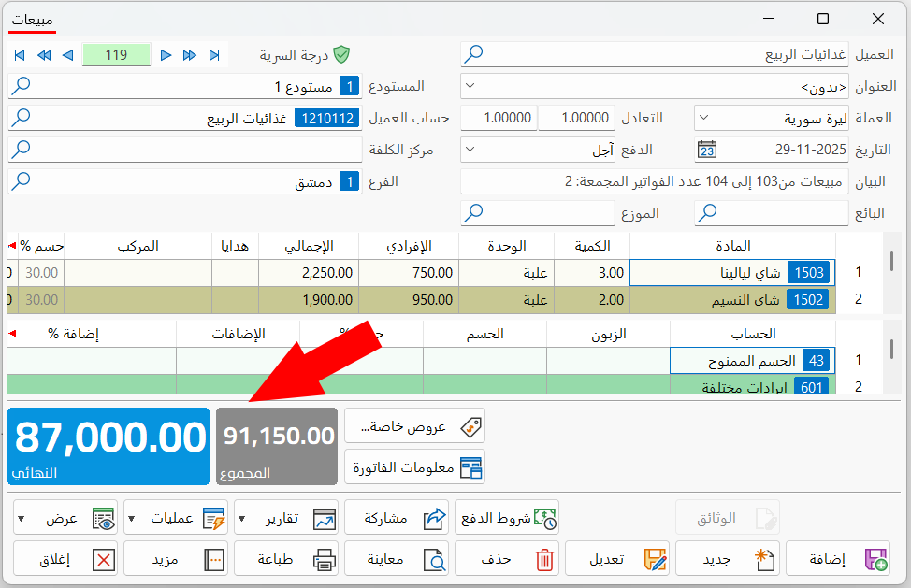Screen dimensions: 911x588
Task: Select item cell شاي ليالينا 1503
Action: 732,273
